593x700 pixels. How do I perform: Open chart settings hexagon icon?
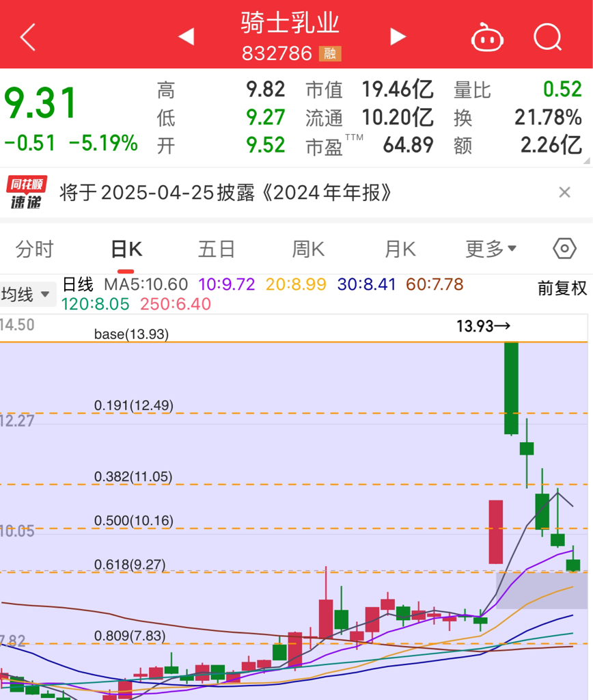pyautogui.click(x=564, y=249)
